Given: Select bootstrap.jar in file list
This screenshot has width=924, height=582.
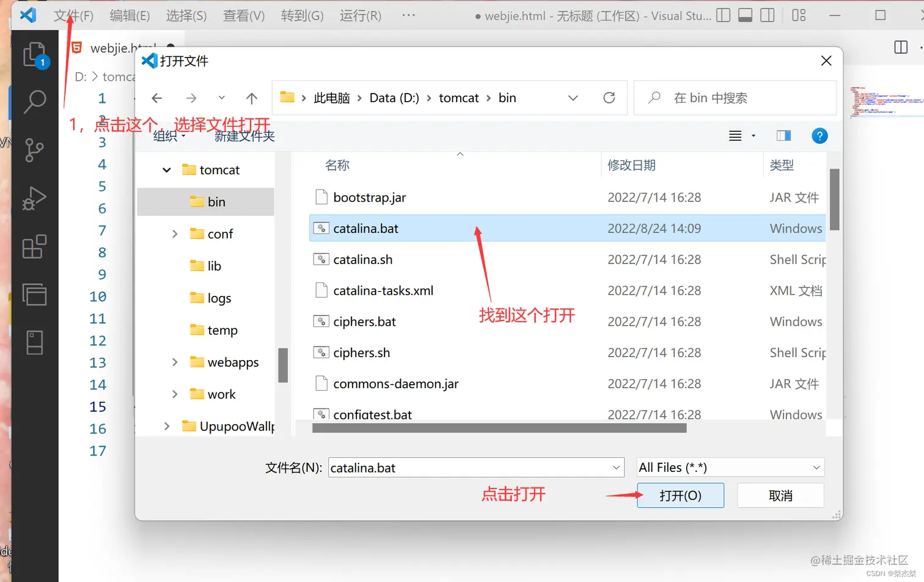Looking at the screenshot, I should click(568, 197).
